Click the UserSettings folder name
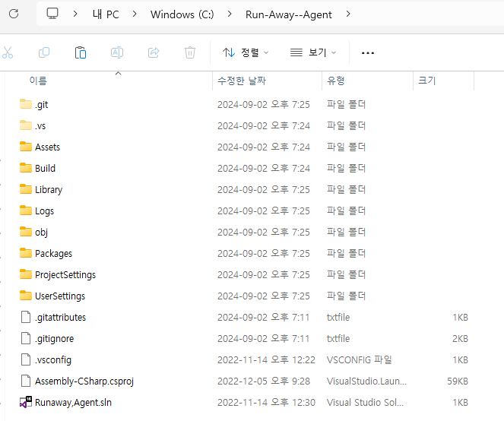 [x=60, y=296]
